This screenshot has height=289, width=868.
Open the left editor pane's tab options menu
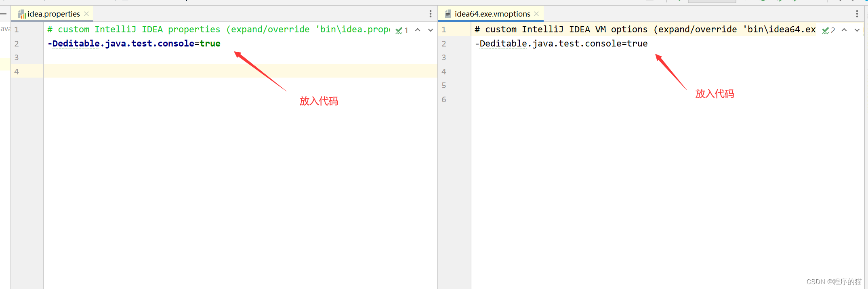pyautogui.click(x=431, y=14)
